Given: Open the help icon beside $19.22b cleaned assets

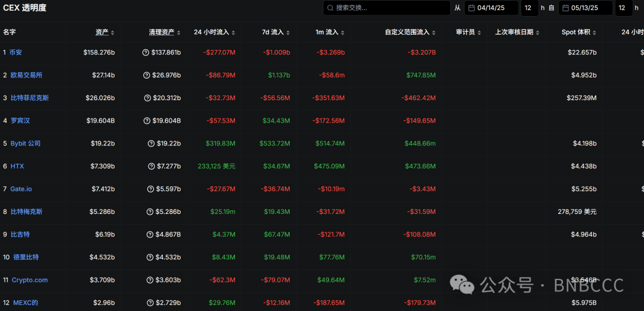Looking at the screenshot, I should [151, 144].
